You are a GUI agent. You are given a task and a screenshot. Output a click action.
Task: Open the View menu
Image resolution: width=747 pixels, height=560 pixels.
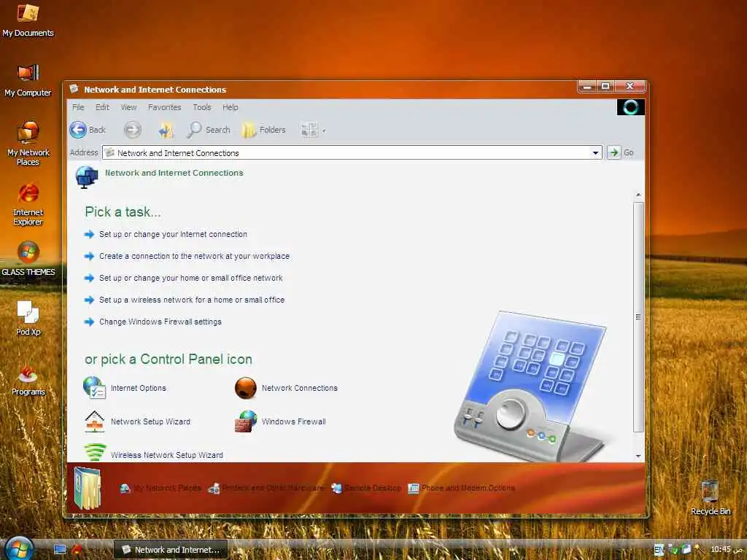click(x=128, y=107)
